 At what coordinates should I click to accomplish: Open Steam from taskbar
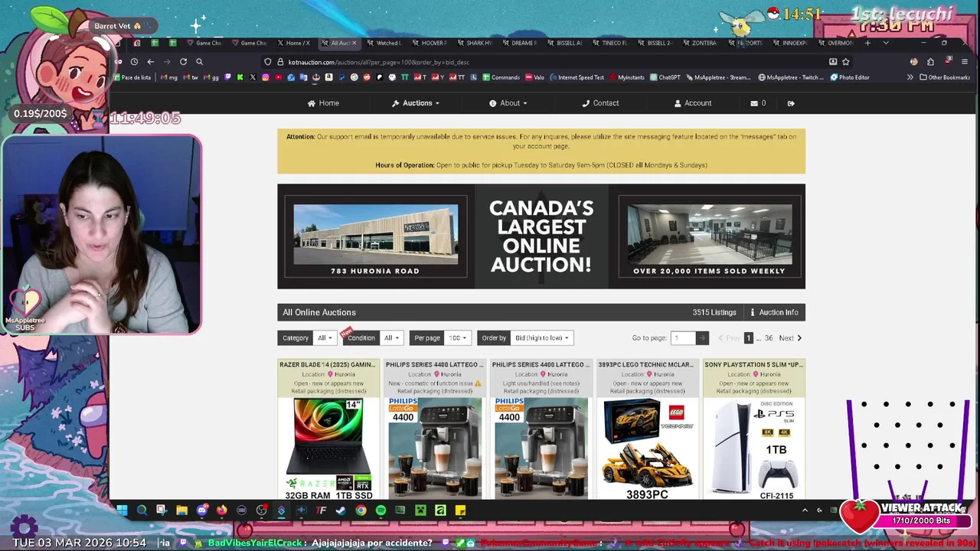[x=341, y=510]
